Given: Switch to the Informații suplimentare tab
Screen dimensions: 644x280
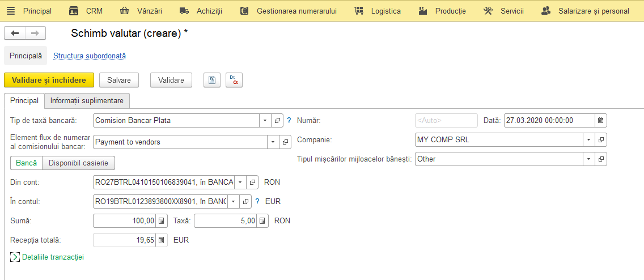Looking at the screenshot, I should pyautogui.click(x=87, y=100).
